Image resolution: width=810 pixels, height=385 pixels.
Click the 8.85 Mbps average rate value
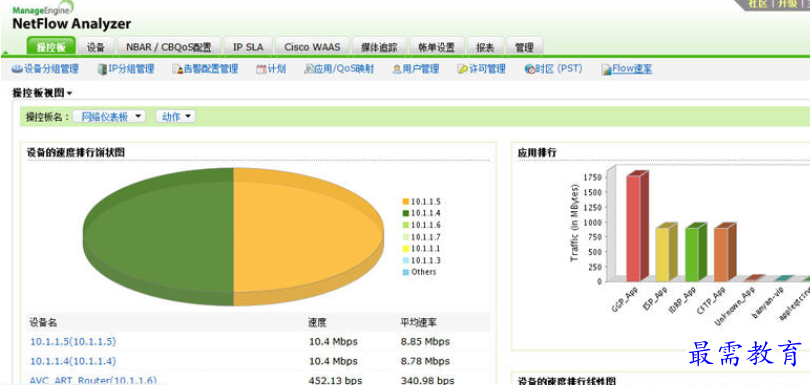click(425, 342)
